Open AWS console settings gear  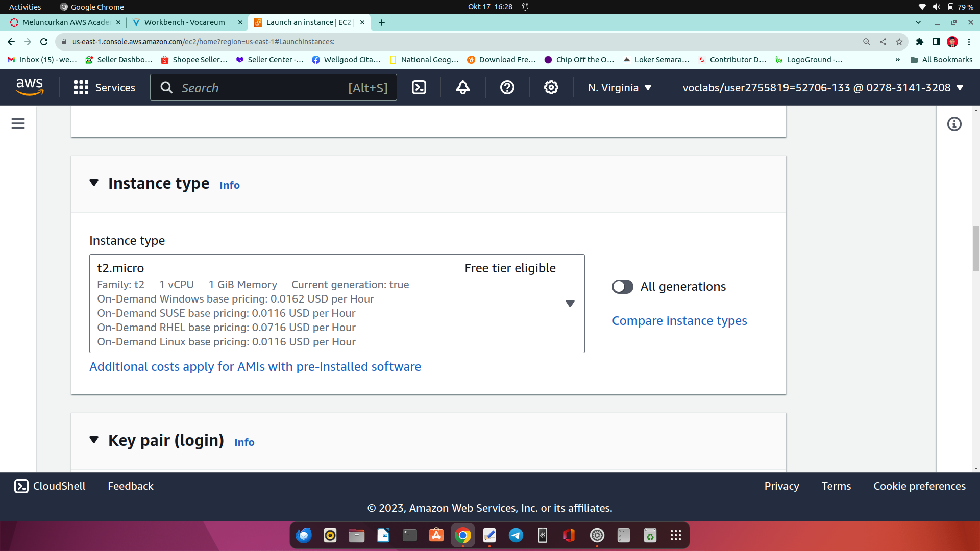point(551,87)
